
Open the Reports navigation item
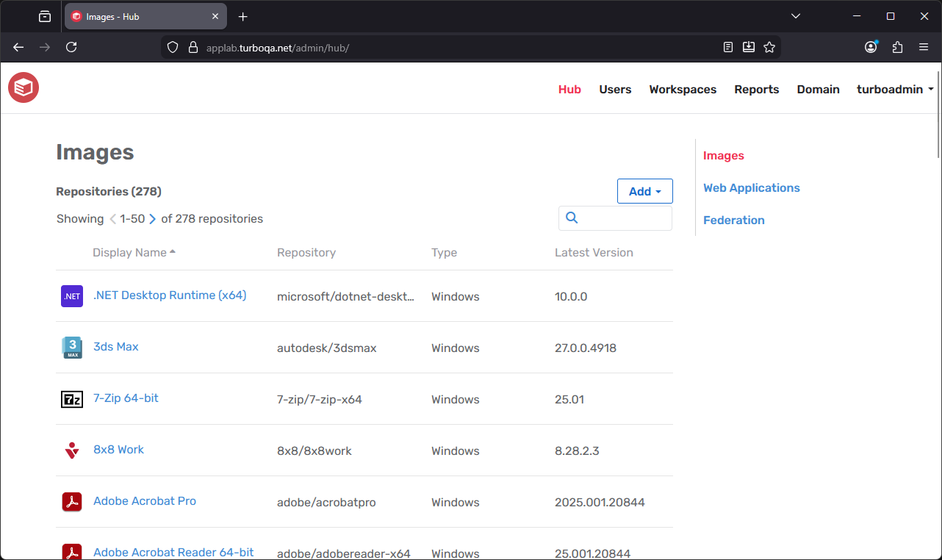[756, 89]
